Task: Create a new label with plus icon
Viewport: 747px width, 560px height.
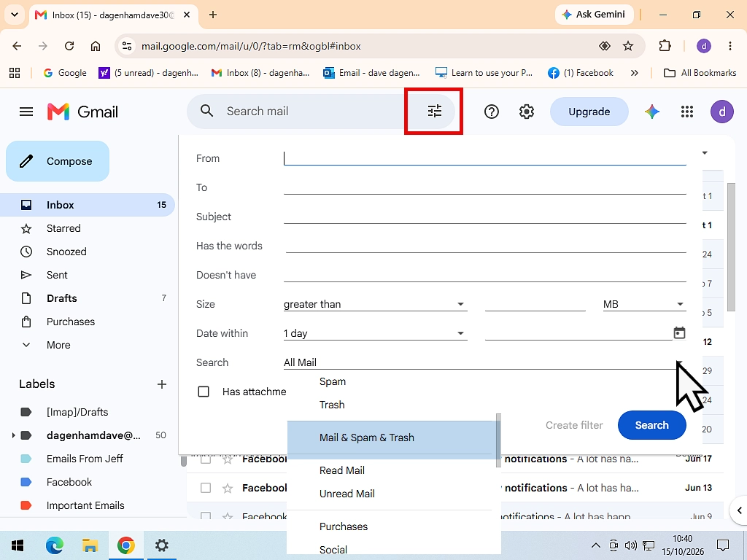Action: point(162,384)
